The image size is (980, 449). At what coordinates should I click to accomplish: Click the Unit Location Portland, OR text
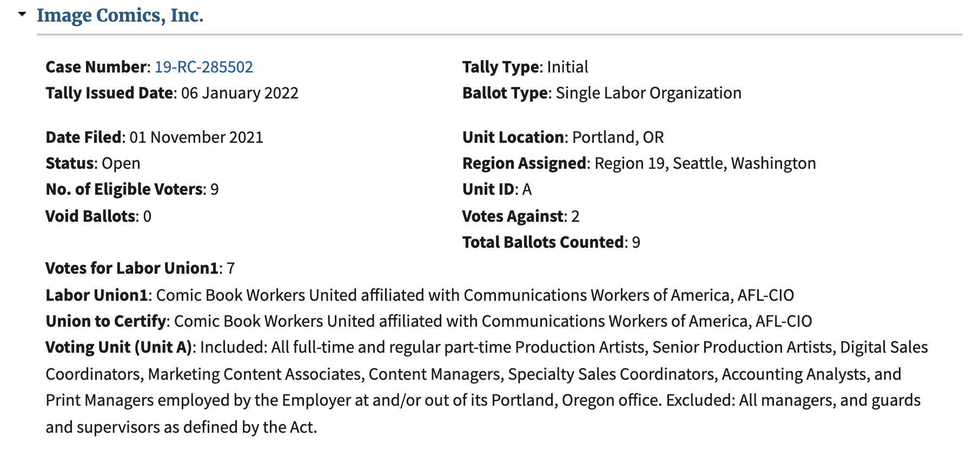point(563,137)
